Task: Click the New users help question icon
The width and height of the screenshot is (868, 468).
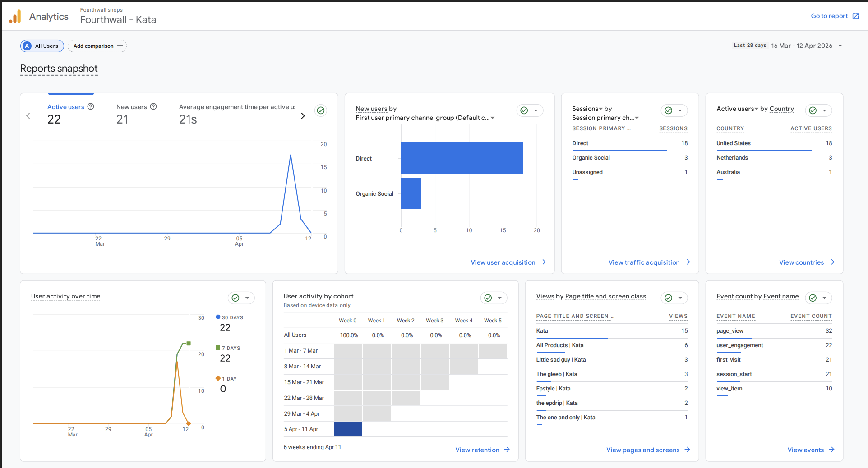Action: (x=153, y=106)
